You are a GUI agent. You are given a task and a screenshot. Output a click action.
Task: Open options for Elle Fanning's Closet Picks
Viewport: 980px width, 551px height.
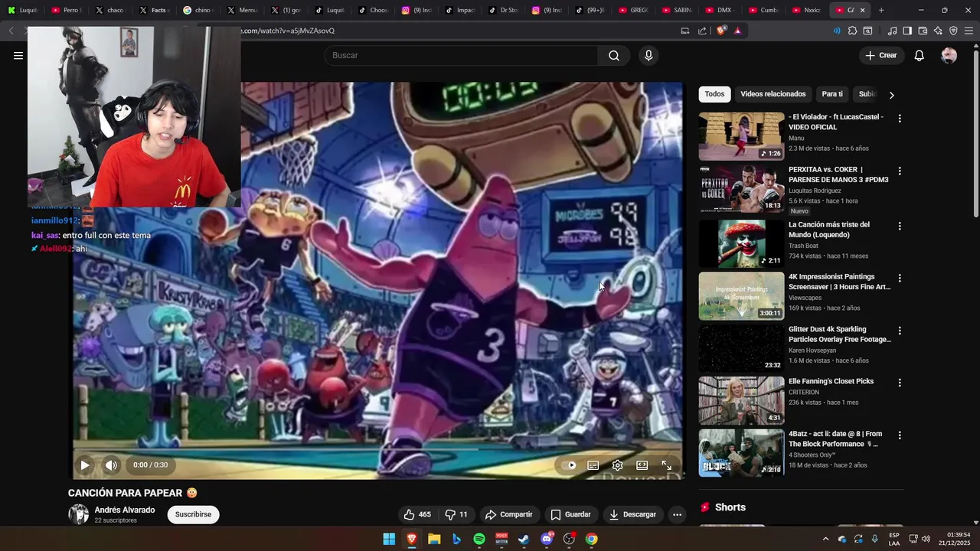tap(900, 383)
